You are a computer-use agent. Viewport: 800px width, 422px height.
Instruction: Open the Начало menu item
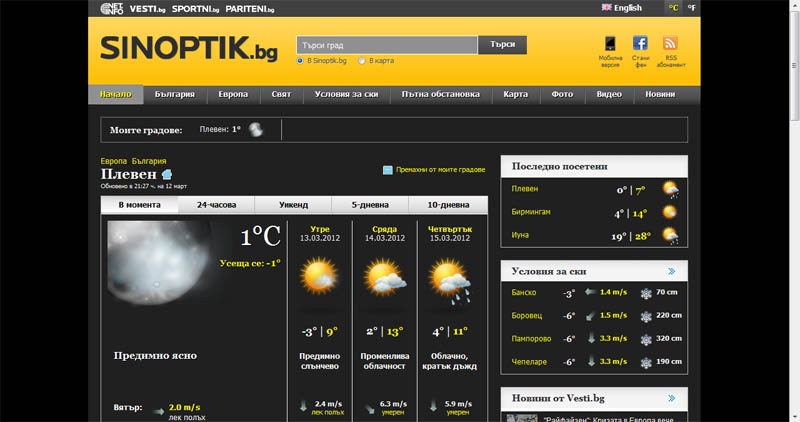point(115,94)
